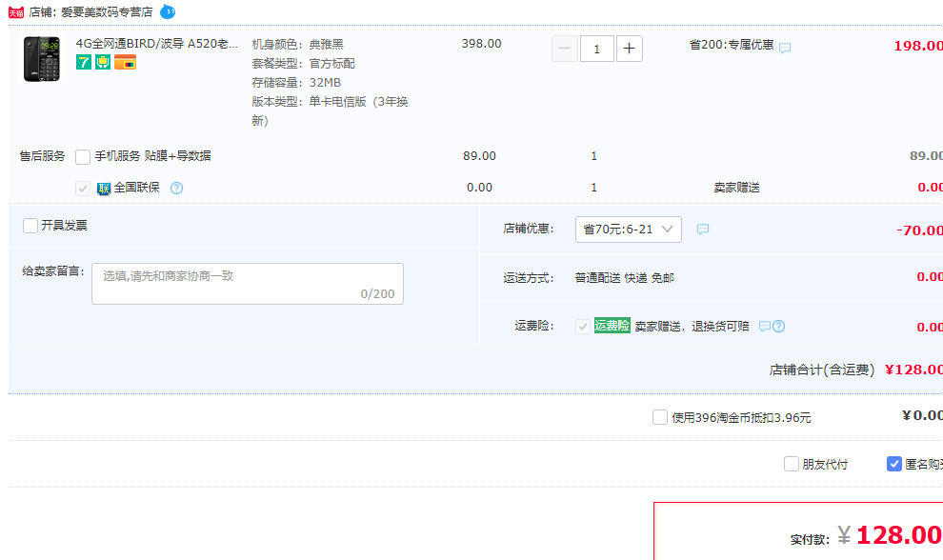The image size is (943, 560).
Task: Click the 版本类型: 单卡电信版 specification text
Action: (x=330, y=110)
